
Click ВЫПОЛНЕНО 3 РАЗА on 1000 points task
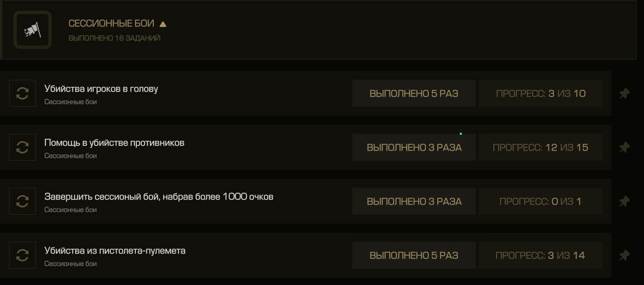coord(414,202)
